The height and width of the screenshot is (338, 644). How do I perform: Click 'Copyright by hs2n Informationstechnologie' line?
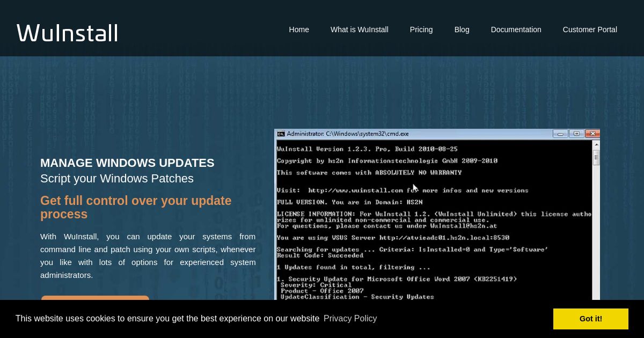click(x=387, y=161)
